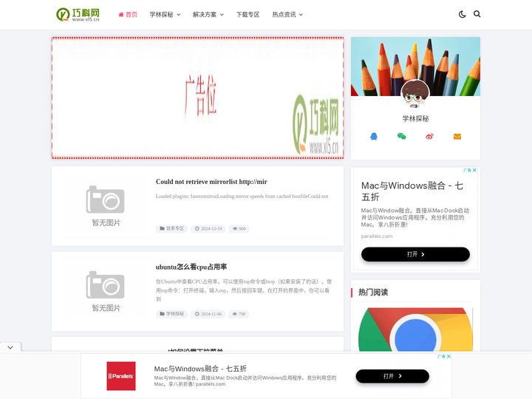Click bottom ad title Mac与Windows融合
The height and width of the screenshot is (399, 532).
point(200,369)
